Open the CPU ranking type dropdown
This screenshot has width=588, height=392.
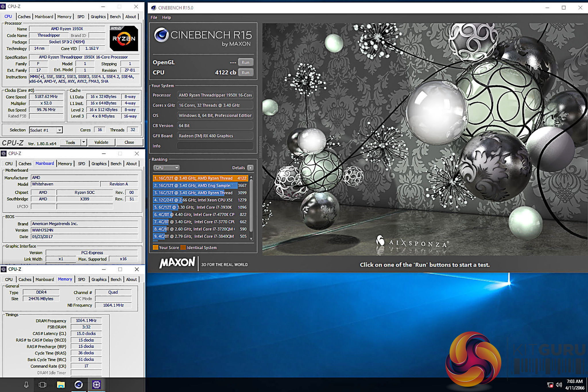click(166, 168)
